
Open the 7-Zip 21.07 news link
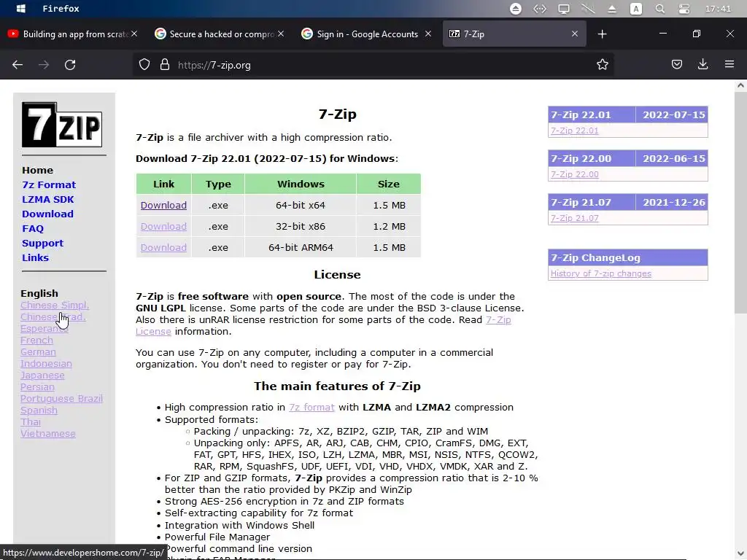tap(575, 218)
